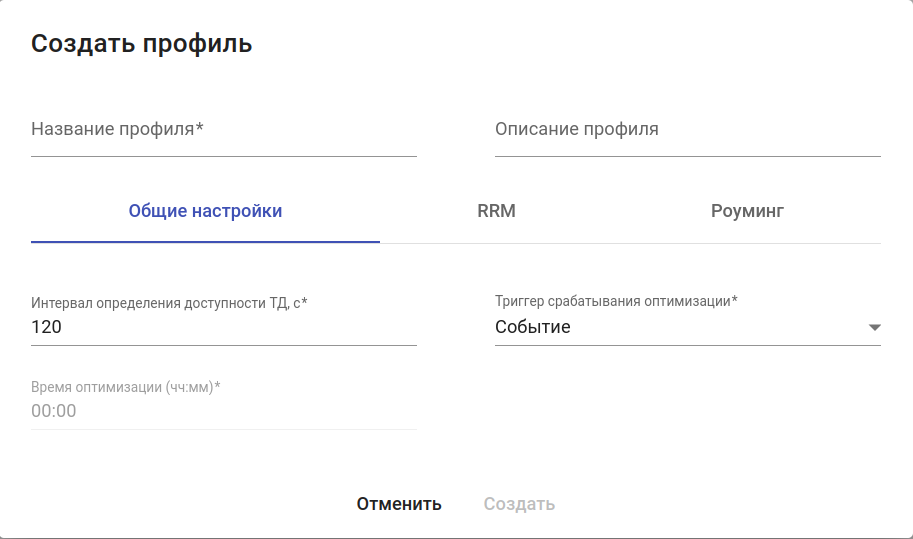913x539 pixels.
Task: Click the underline below Описание профиля
Action: [687, 156]
